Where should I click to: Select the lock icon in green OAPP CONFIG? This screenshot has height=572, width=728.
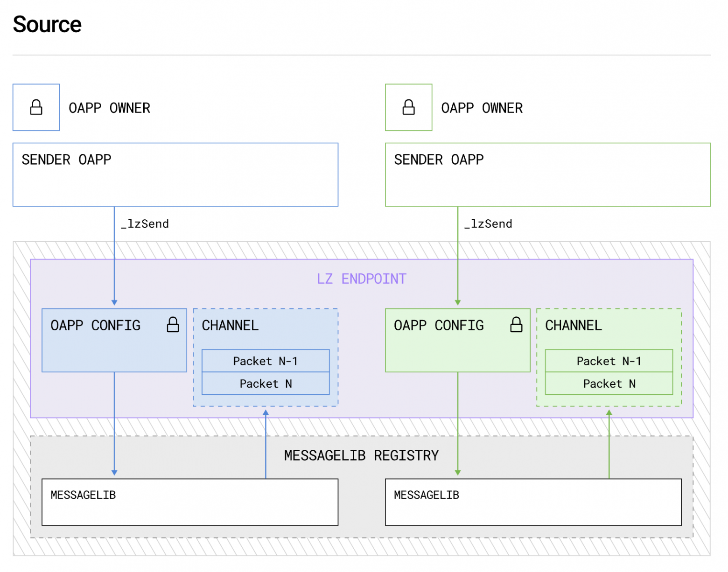click(x=516, y=325)
